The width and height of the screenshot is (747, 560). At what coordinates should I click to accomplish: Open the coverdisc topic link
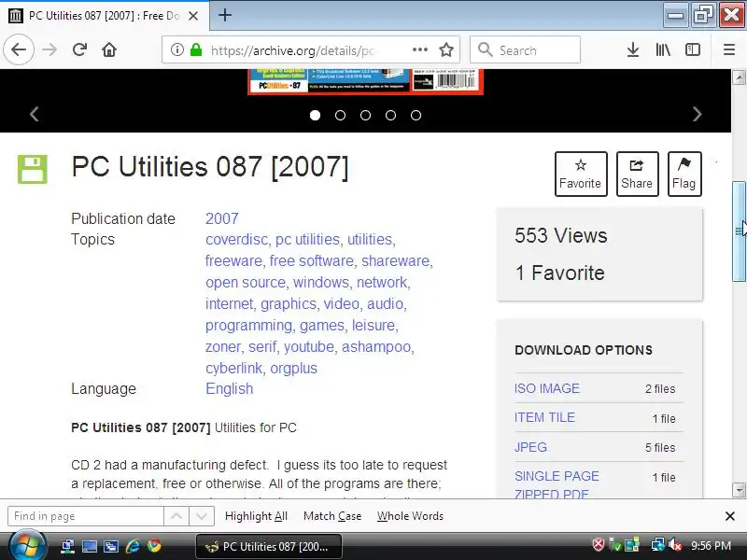[236, 239]
